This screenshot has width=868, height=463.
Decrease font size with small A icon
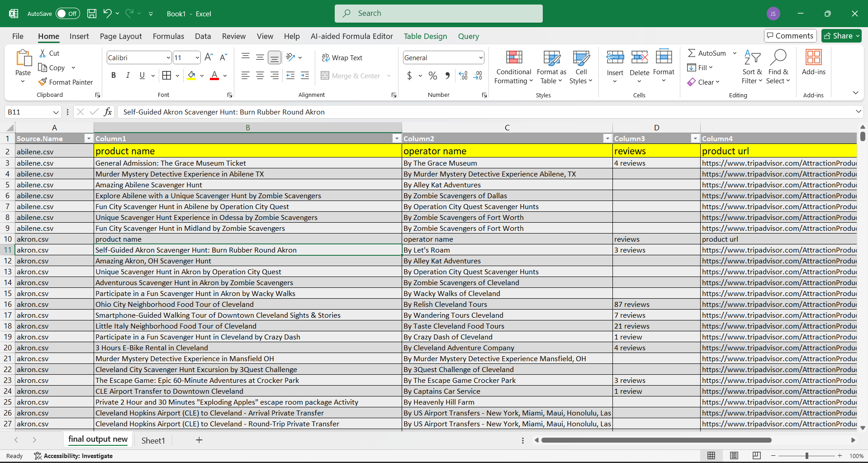click(223, 57)
